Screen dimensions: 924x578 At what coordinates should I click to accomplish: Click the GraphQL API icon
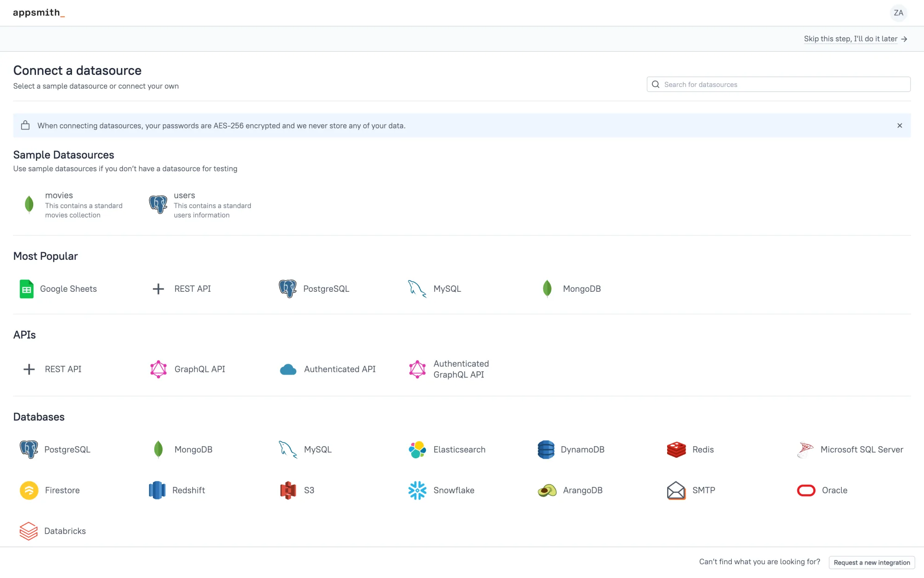pyautogui.click(x=158, y=369)
